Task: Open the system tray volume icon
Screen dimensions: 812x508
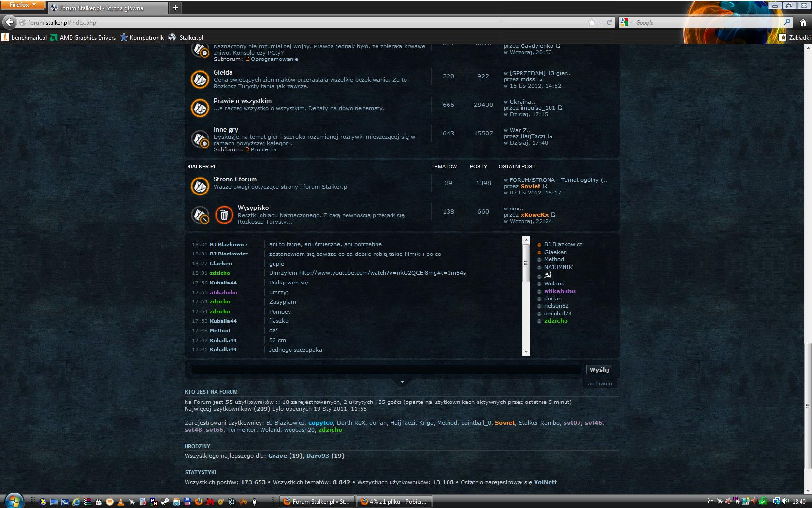Action: tap(785, 501)
